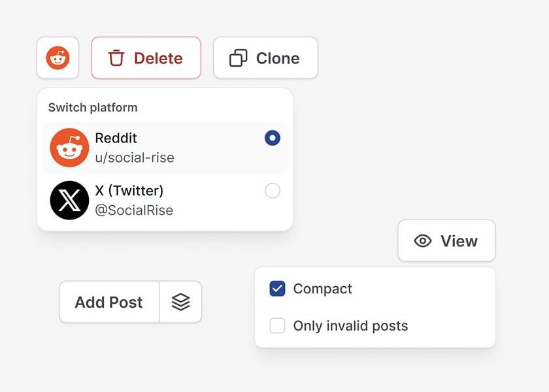Click the Only invalid posts label
The width and height of the screenshot is (549, 392).
pyautogui.click(x=350, y=325)
